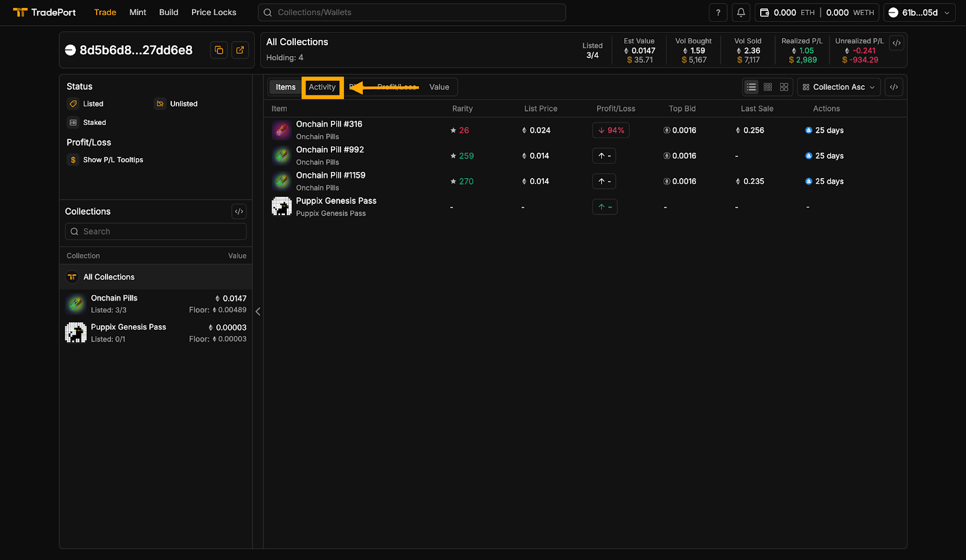Switch to the Items tab

tap(286, 87)
